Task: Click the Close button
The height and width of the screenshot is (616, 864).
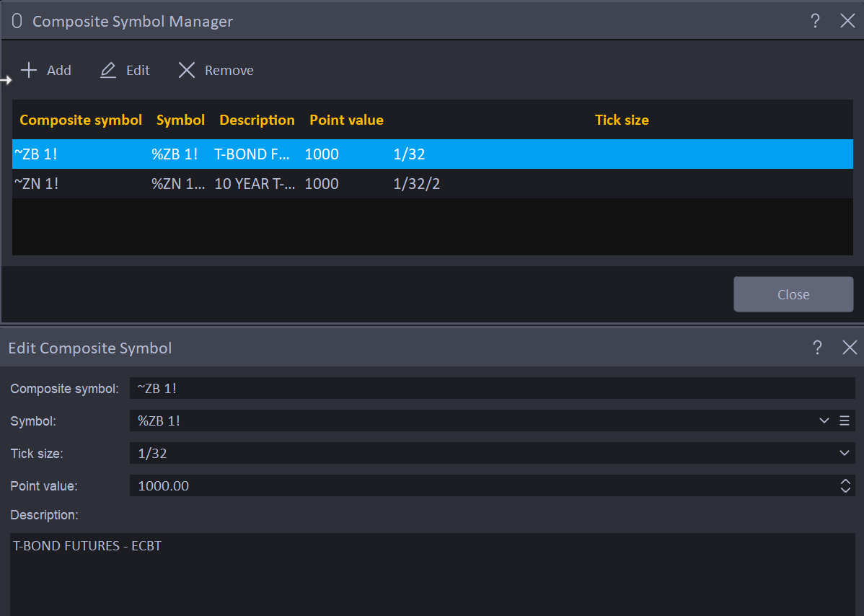Action: coord(793,294)
